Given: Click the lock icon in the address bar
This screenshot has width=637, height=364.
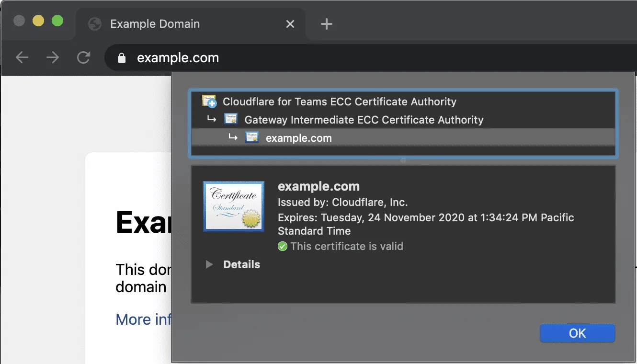Looking at the screenshot, I should pos(121,57).
